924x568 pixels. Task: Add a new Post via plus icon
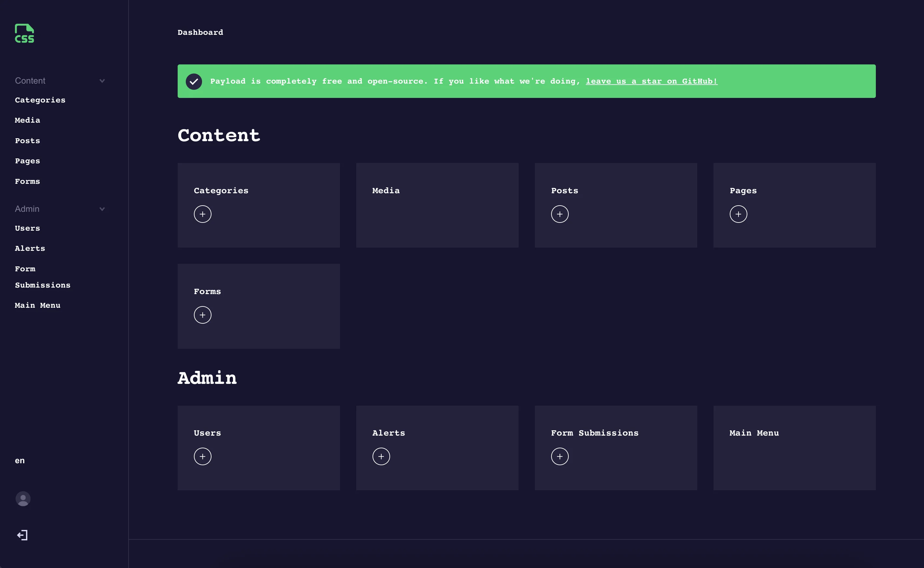[x=560, y=214]
